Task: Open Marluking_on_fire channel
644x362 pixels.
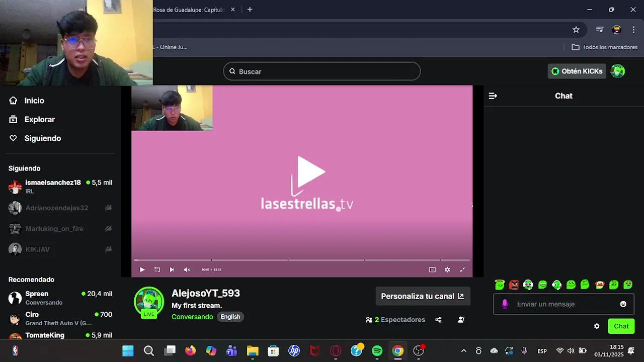Action: click(60, 228)
